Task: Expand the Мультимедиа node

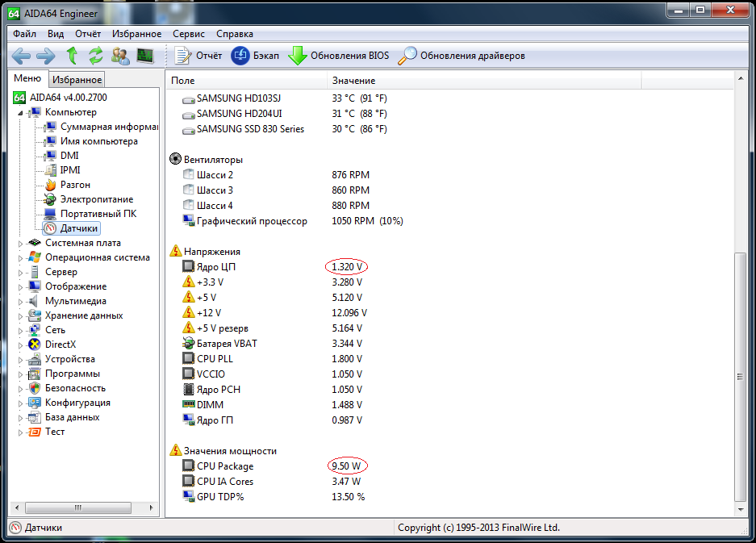Action: [x=20, y=302]
